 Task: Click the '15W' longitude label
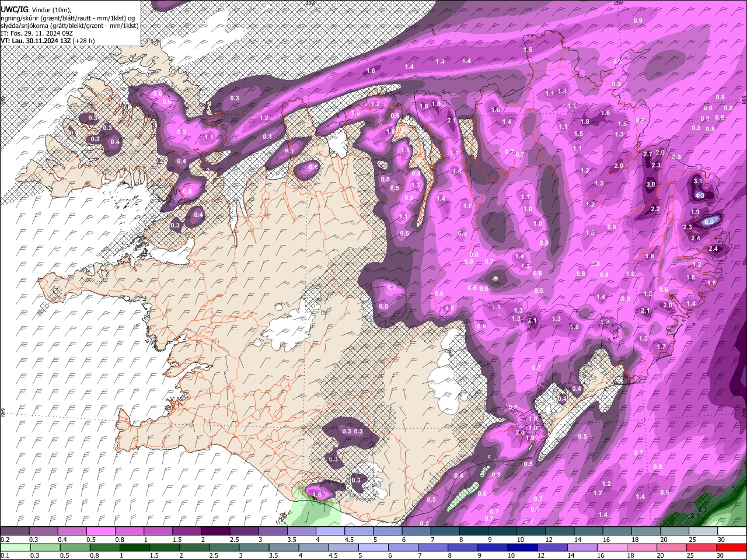coord(618,3)
